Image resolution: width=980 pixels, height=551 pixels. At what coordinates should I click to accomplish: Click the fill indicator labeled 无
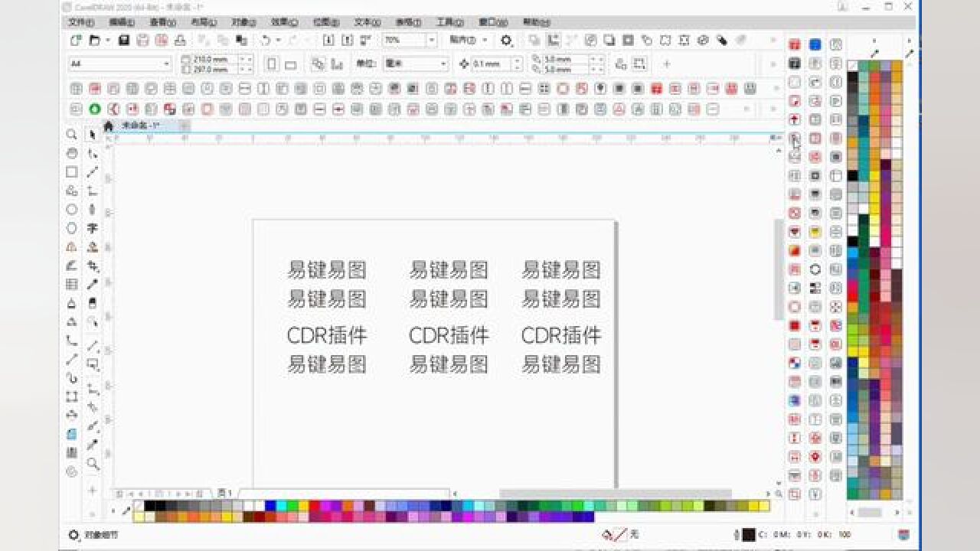[x=622, y=535]
